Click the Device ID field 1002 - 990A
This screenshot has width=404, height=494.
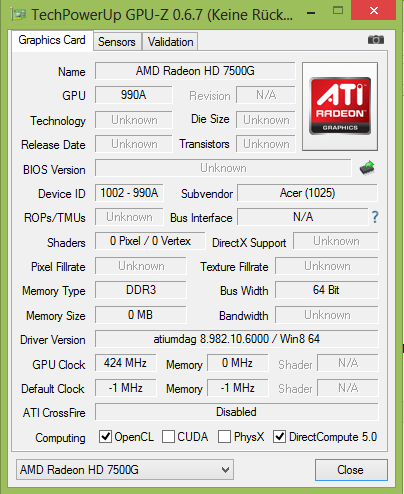point(129,193)
